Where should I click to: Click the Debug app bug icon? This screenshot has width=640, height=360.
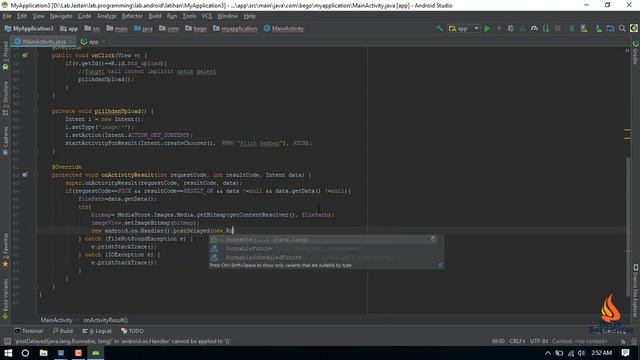[x=510, y=29]
